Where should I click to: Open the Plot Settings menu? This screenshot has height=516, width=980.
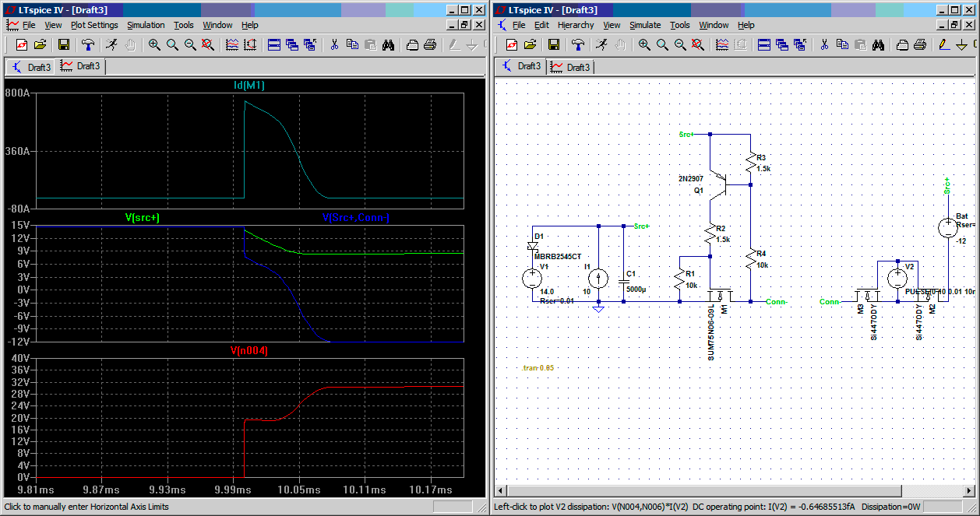point(94,25)
